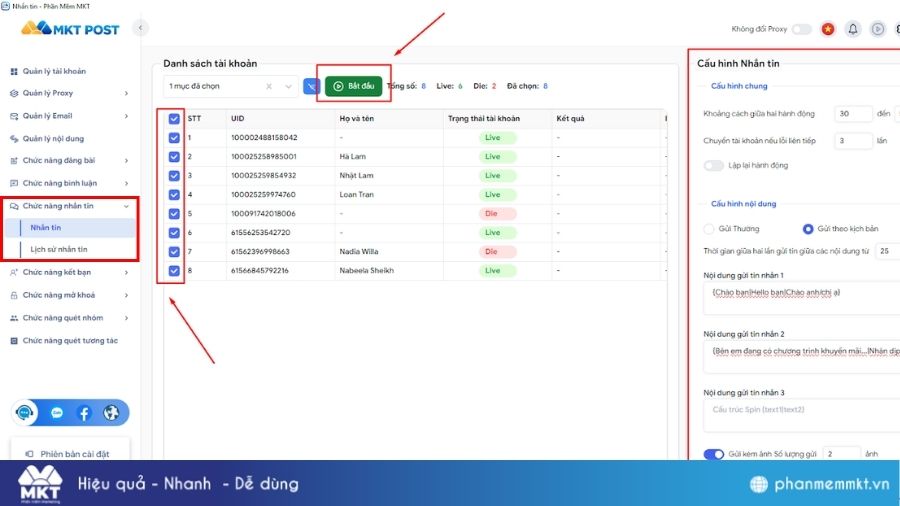Turn off the Gửi kèm ảnh switch
This screenshot has width=900, height=506.
713,454
